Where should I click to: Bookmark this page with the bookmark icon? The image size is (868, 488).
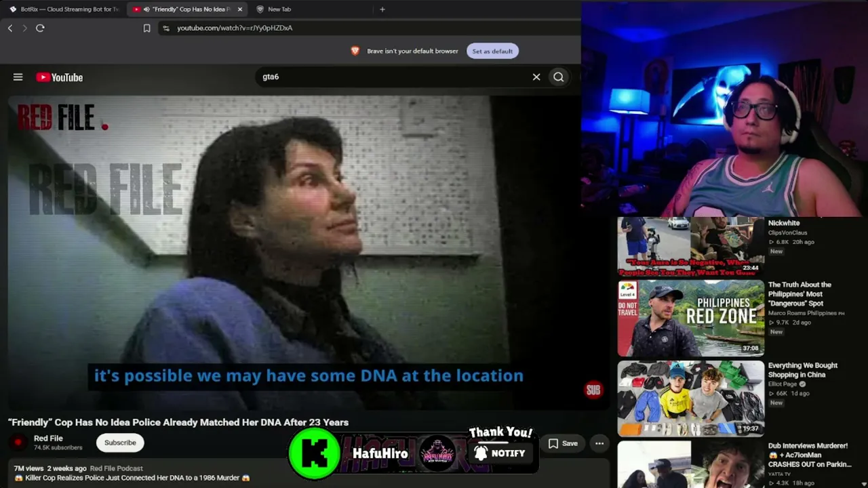[146, 28]
